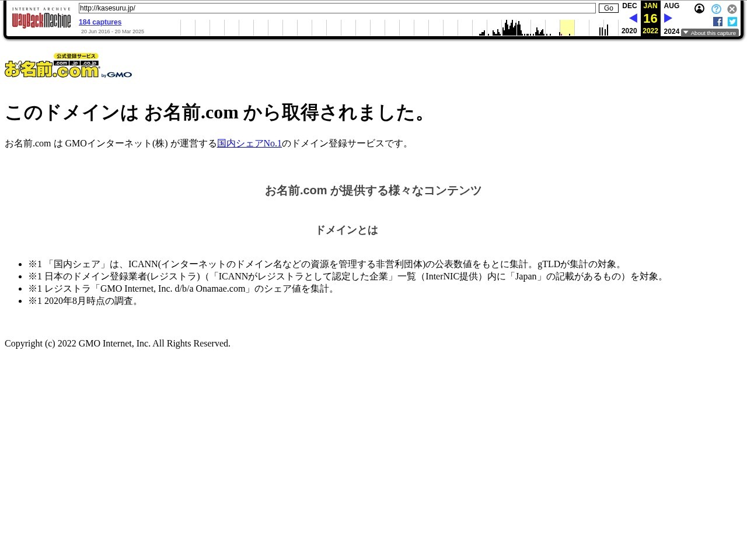Jump to the DEC month capture
The height and width of the screenshot is (560, 747).
coord(629,6)
